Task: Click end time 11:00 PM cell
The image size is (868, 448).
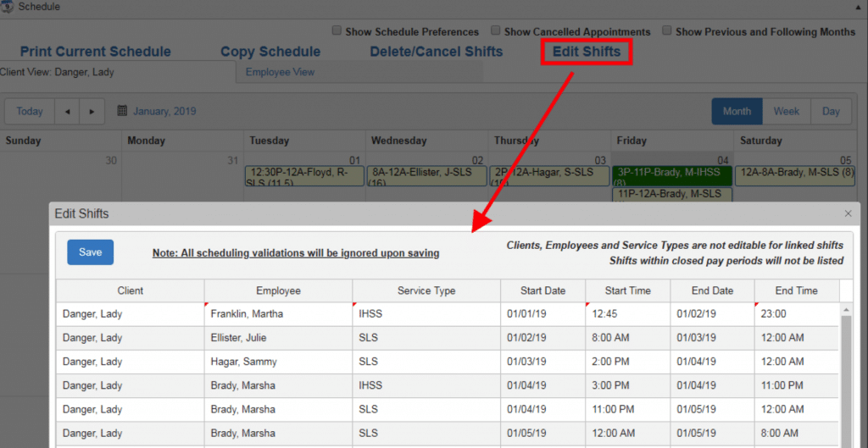Action: pyautogui.click(x=797, y=385)
